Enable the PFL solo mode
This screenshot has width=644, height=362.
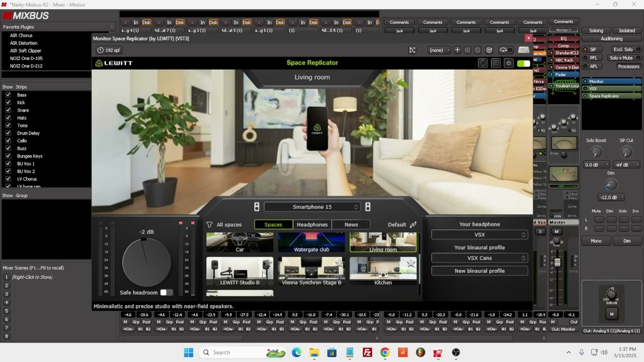point(593,58)
